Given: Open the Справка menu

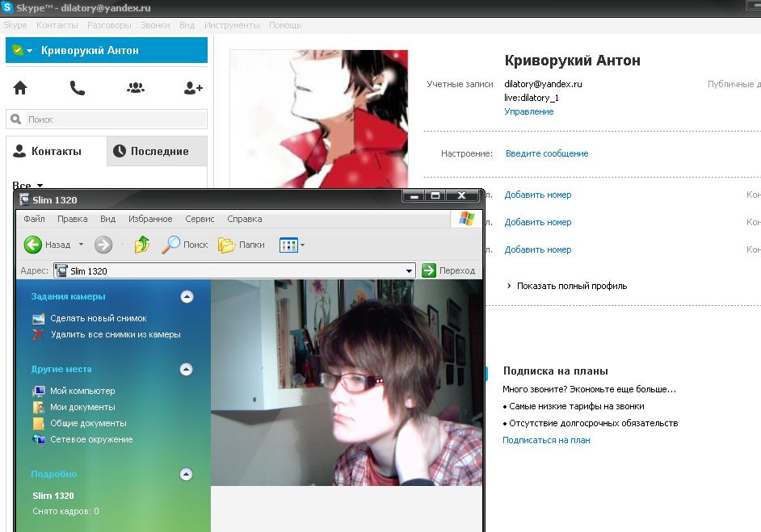Looking at the screenshot, I should tap(245, 220).
